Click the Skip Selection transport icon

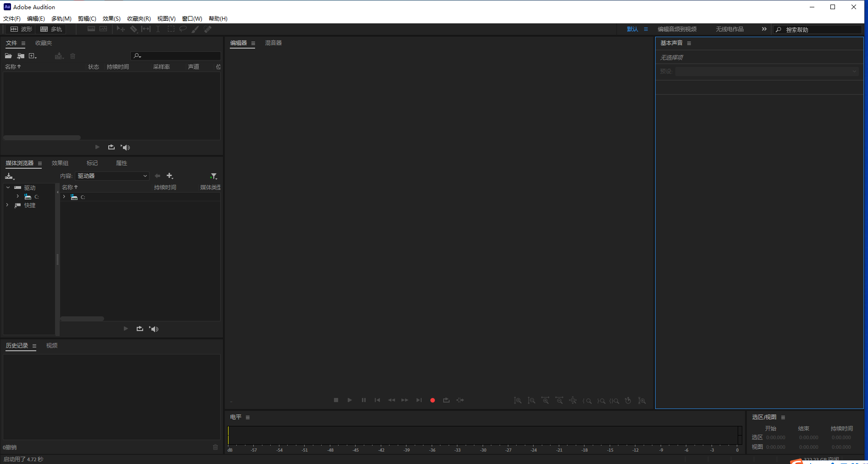click(x=460, y=400)
